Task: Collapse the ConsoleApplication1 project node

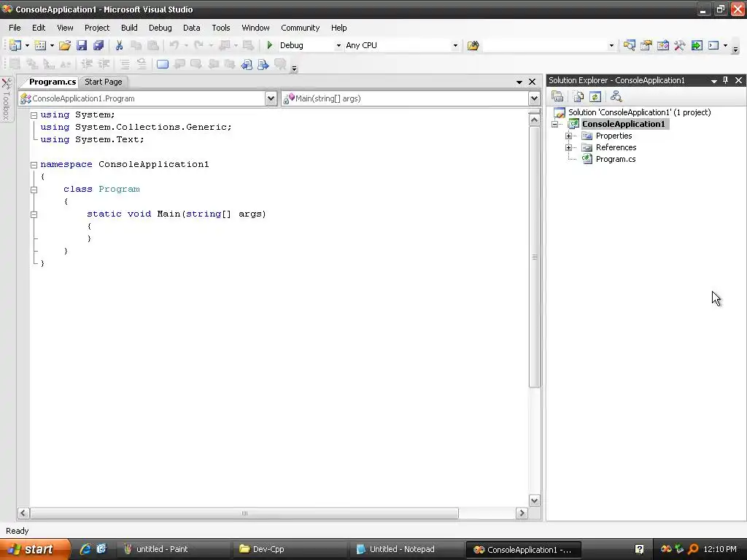Action: 555,124
